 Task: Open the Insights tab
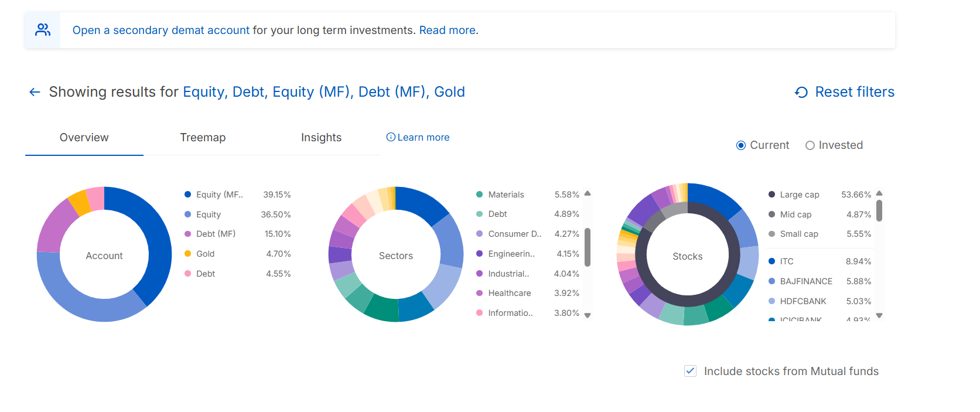(321, 138)
